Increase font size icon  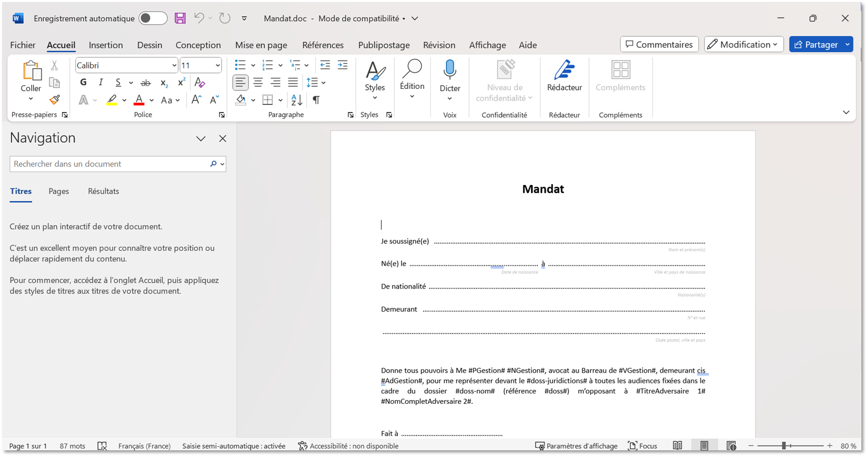[x=196, y=100]
